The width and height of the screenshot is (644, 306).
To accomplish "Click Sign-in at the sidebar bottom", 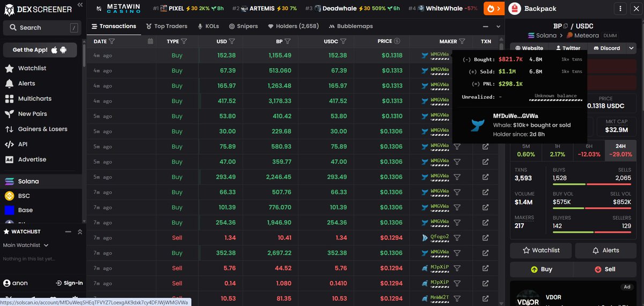I will coord(69,283).
